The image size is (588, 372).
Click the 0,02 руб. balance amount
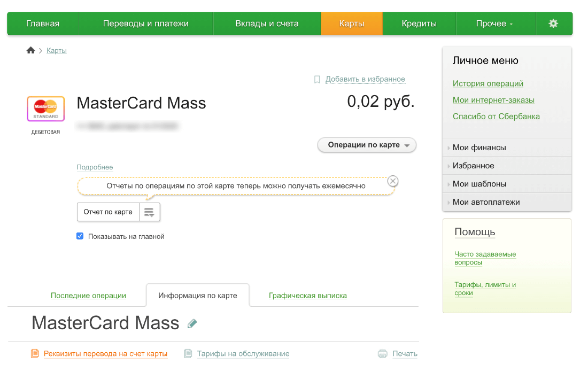pyautogui.click(x=381, y=102)
